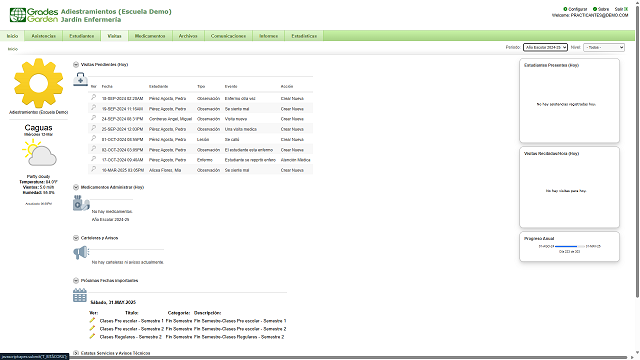Click Crear Nueva for 'Se cayó' visit

[292, 140]
